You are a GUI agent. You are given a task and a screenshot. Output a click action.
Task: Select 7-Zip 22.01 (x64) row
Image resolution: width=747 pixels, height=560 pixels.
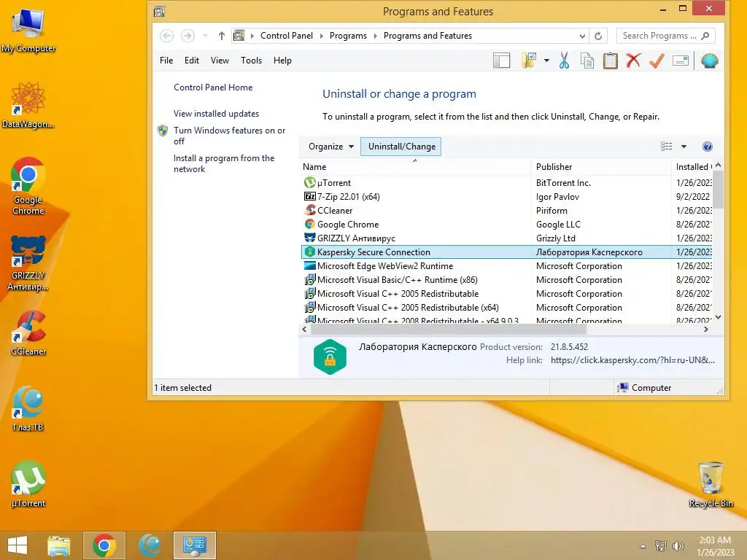click(x=506, y=197)
